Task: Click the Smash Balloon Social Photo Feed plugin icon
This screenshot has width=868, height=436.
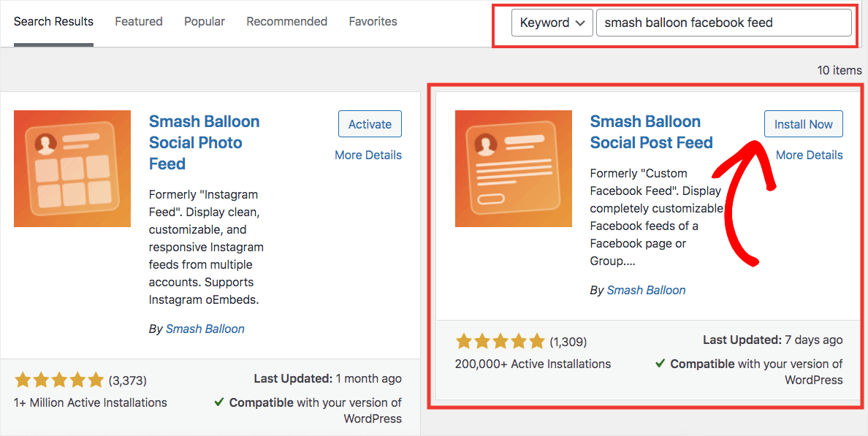Action: click(72, 169)
